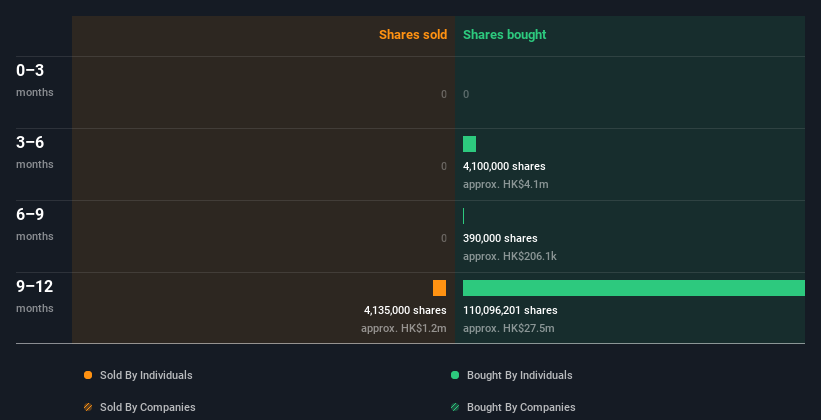Viewport: 821px width, 420px height.
Task: Click the orange 9–12 months shares sold bar
Action: [x=439, y=288]
